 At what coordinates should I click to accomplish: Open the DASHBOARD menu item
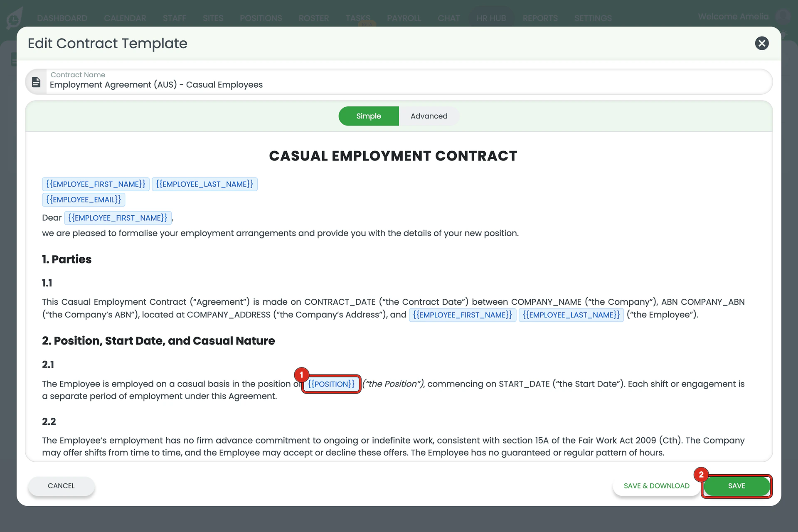pos(62,18)
